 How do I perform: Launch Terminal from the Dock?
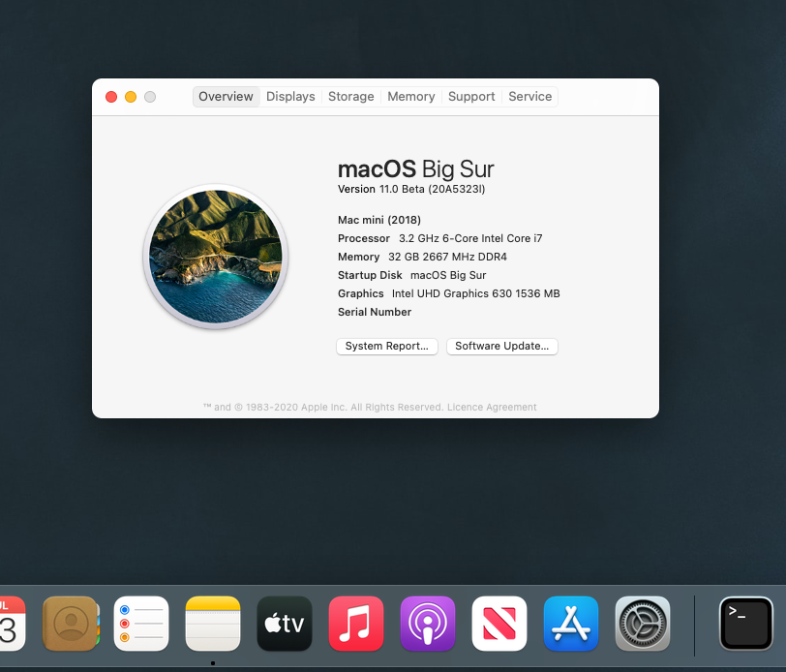click(746, 624)
